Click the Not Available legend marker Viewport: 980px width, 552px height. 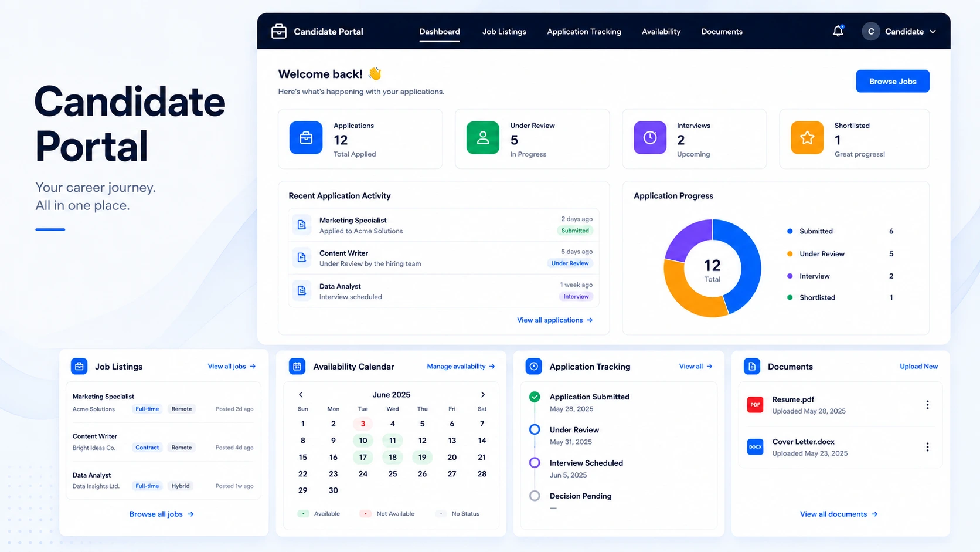pyautogui.click(x=365, y=514)
